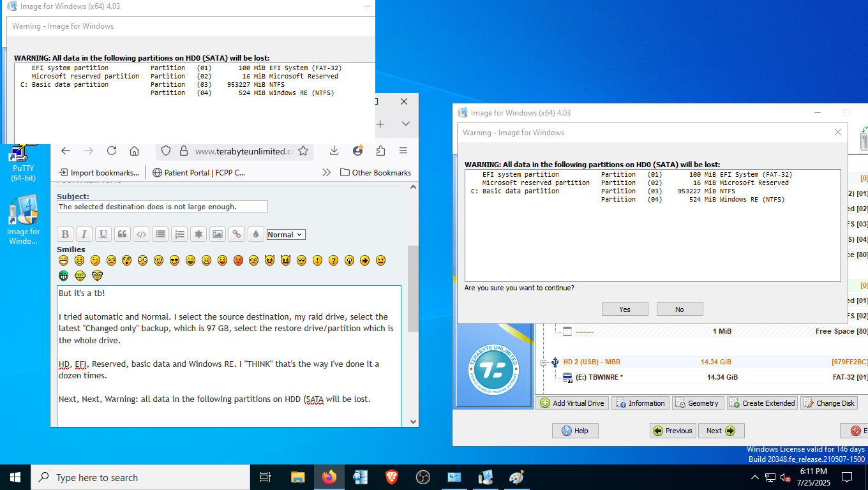Insert a list item asterisk in the post
Image resolution: width=868 pixels, height=490 pixels.
click(198, 234)
